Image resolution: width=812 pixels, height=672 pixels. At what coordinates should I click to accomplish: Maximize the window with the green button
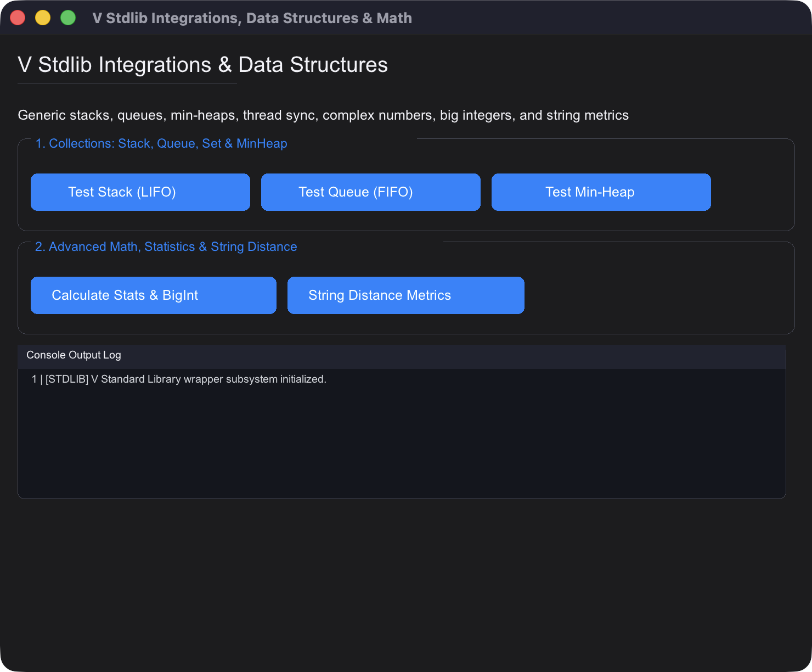[68, 18]
